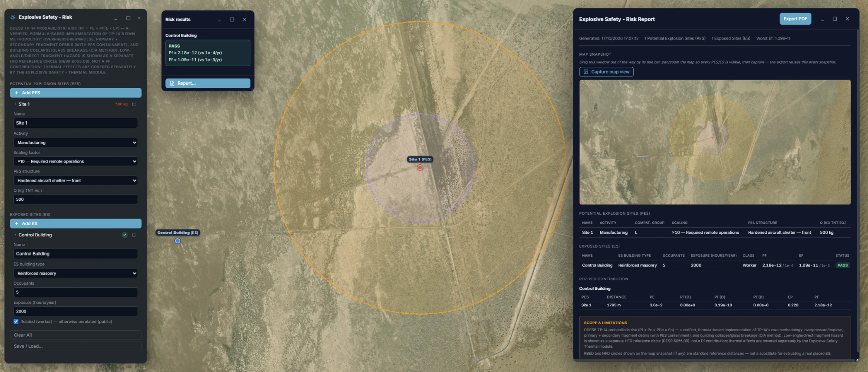Click the red Site 1 PES marker
This screenshot has width=868, height=372.
420,168
